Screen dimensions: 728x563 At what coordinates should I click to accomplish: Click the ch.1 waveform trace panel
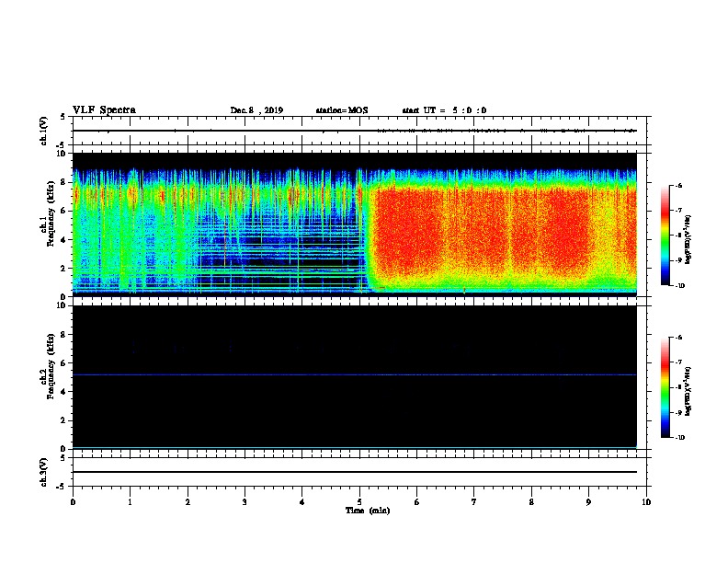359,131
